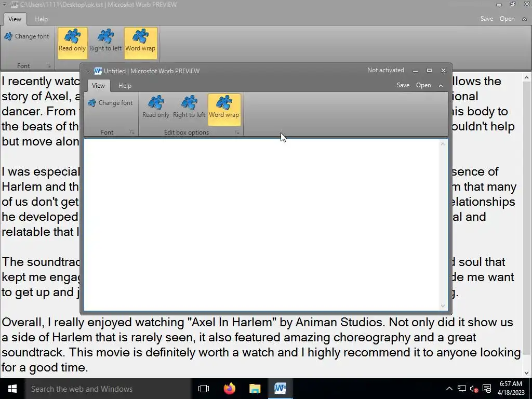
Task: Collapse the ribbon in Untitled window
Action: (441, 86)
